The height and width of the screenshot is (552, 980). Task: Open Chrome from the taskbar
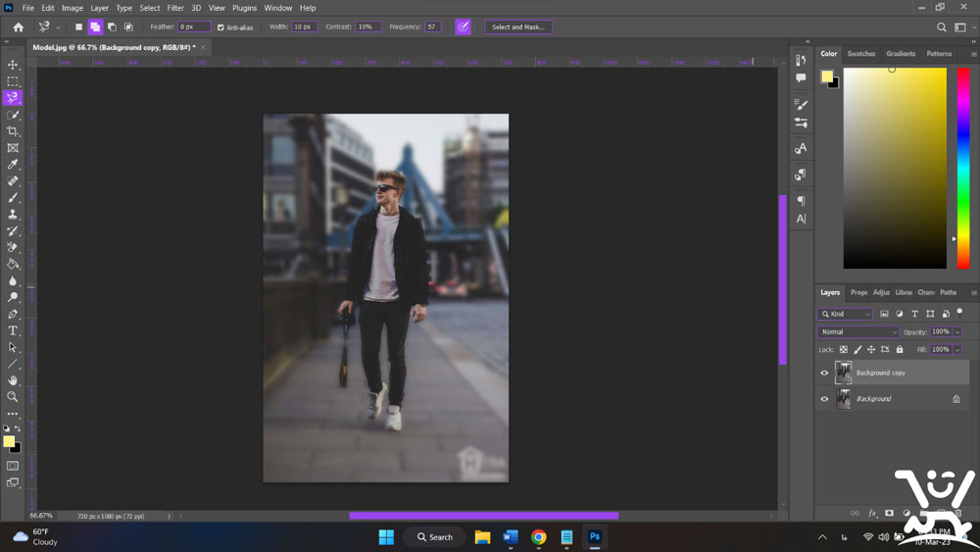pyautogui.click(x=539, y=537)
